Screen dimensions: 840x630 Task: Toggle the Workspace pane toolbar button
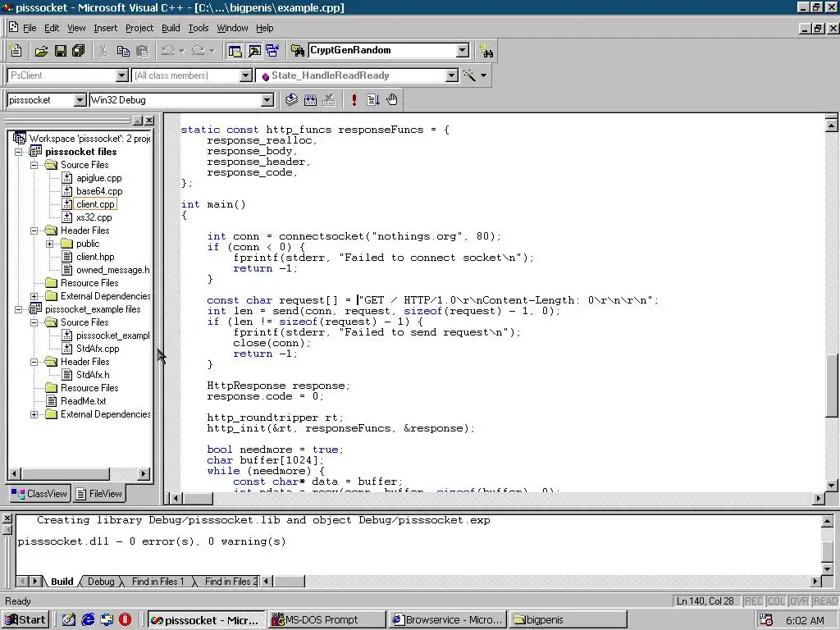click(x=235, y=51)
